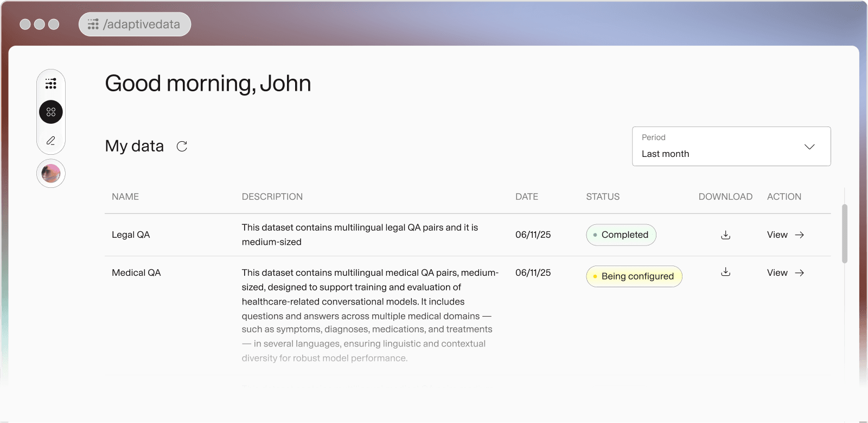Download the Medical QA dataset
Viewport: 868px width, 423px height.
pyautogui.click(x=725, y=272)
